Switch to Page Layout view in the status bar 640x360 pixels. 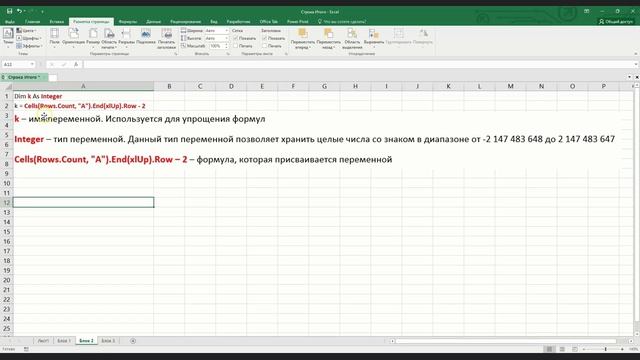pos(562,349)
